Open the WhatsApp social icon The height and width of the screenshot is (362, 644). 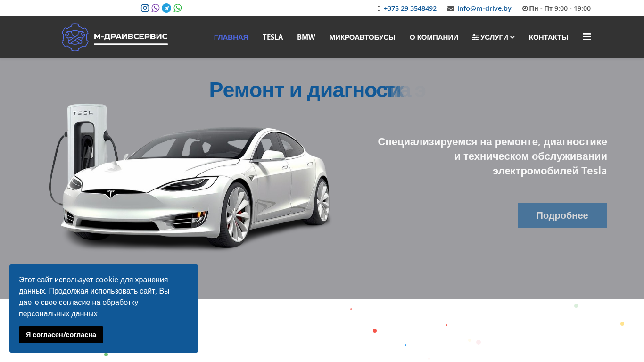click(178, 8)
